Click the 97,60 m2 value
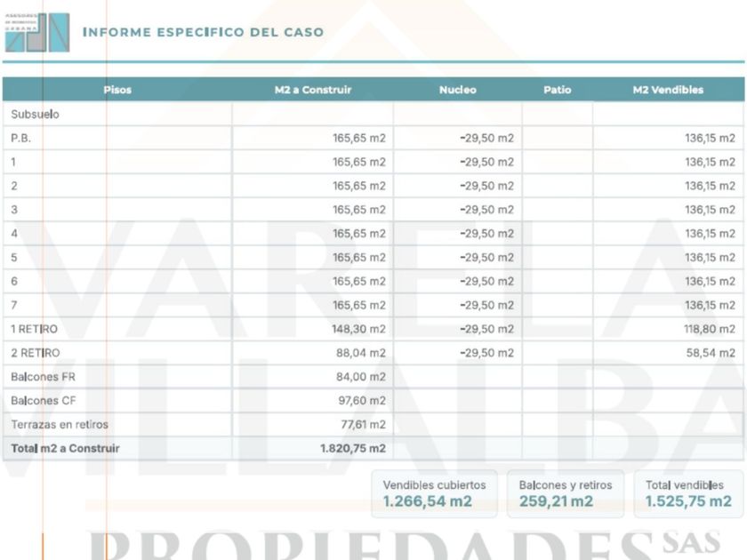Screen dimensions: 747x560 point(362,401)
